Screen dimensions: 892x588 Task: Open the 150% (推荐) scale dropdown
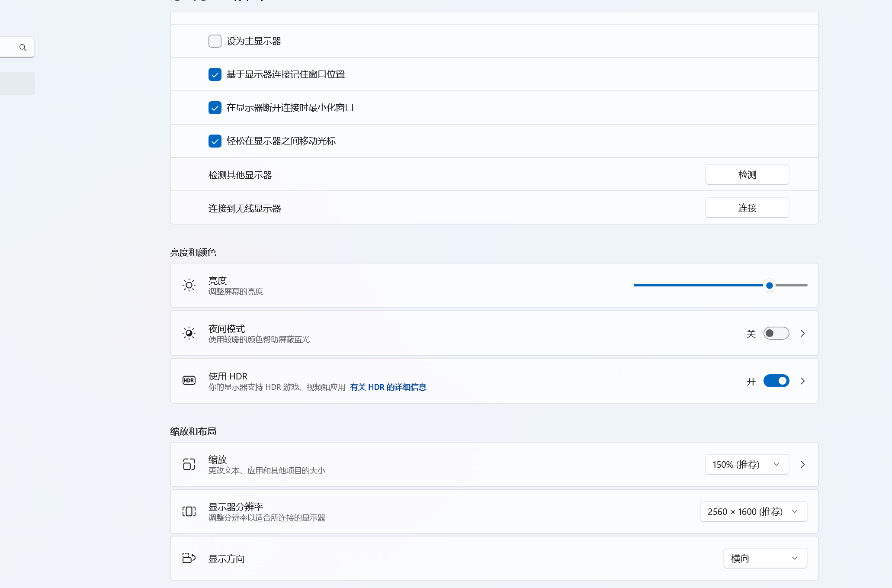[747, 464]
